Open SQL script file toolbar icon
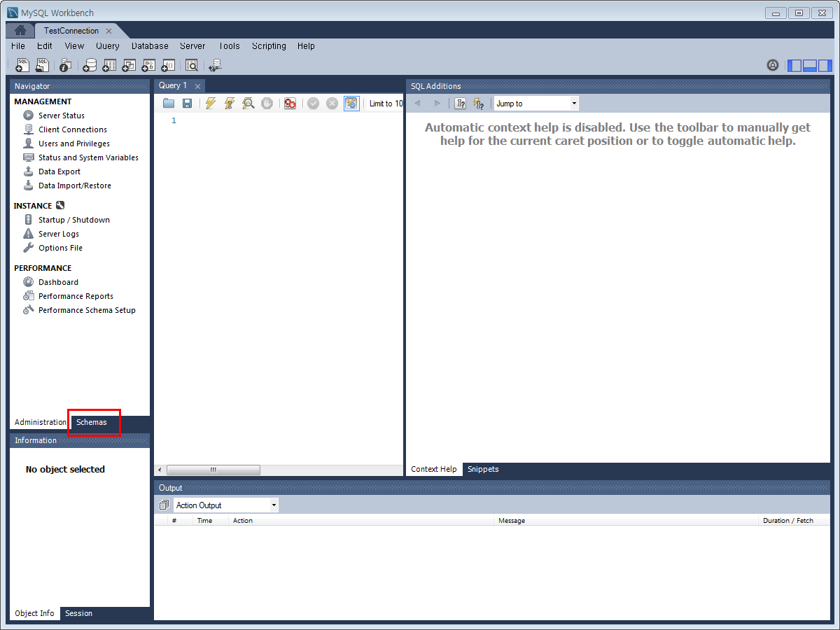Image resolution: width=840 pixels, height=630 pixels. (42, 65)
